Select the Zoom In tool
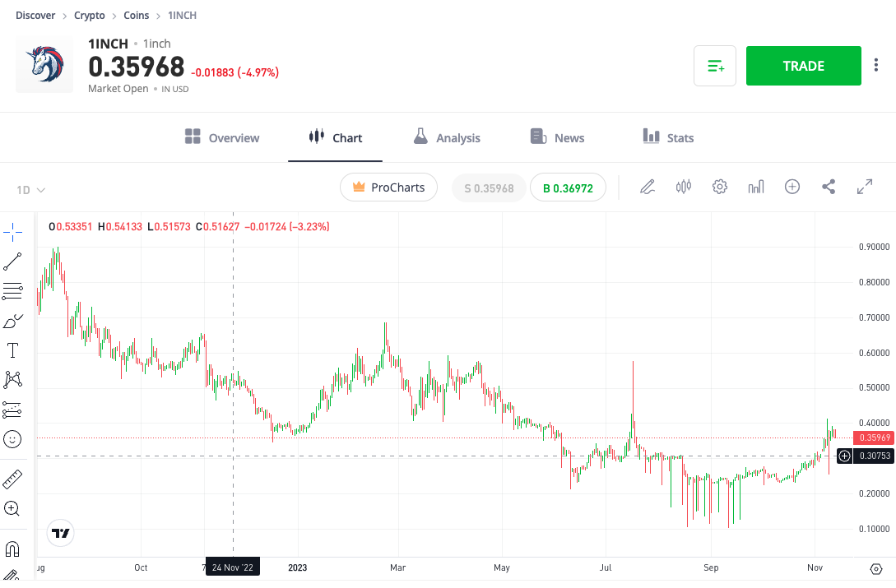The height and width of the screenshot is (588, 896). point(12,507)
